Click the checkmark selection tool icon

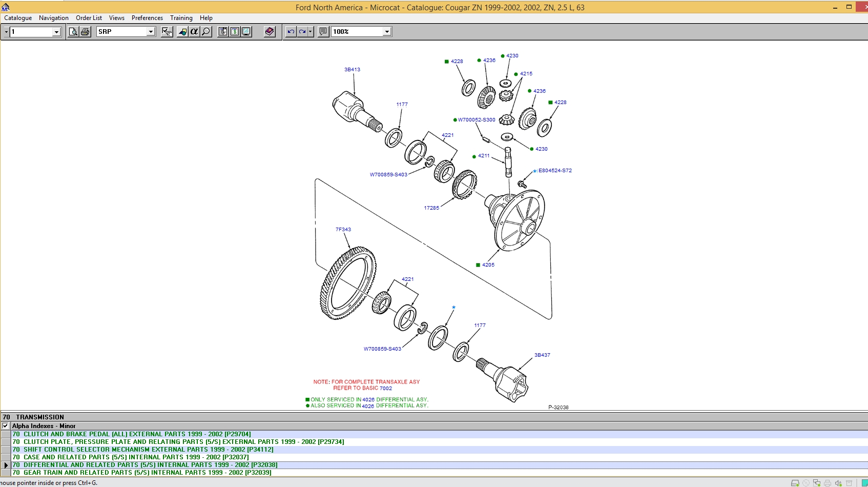167,32
